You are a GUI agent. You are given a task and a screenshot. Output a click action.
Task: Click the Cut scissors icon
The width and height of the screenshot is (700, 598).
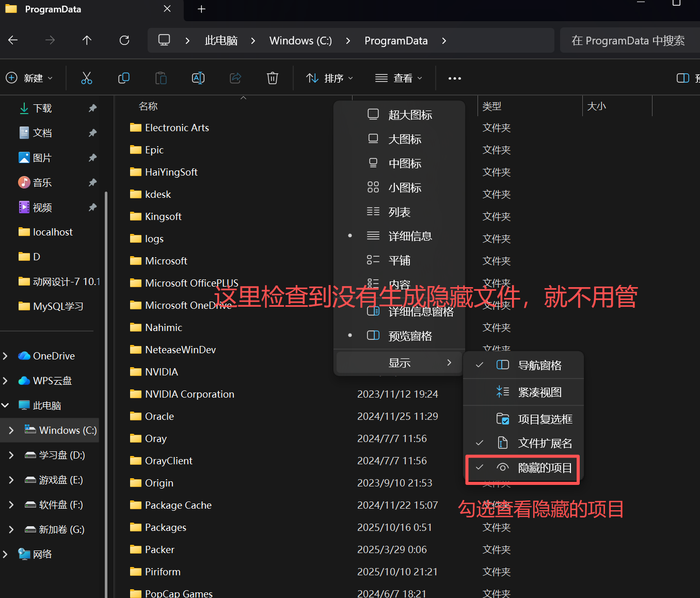[87, 78]
